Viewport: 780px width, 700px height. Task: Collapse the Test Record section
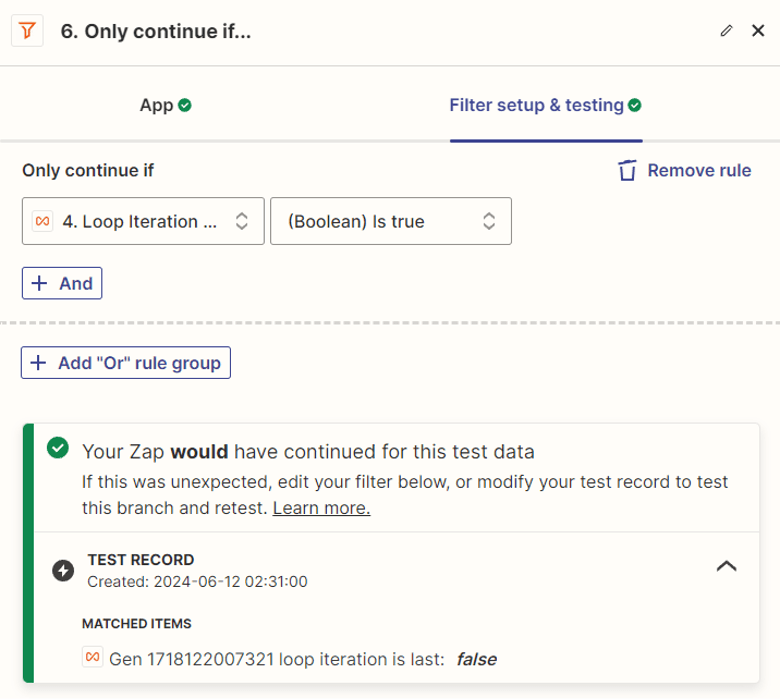[x=726, y=566]
